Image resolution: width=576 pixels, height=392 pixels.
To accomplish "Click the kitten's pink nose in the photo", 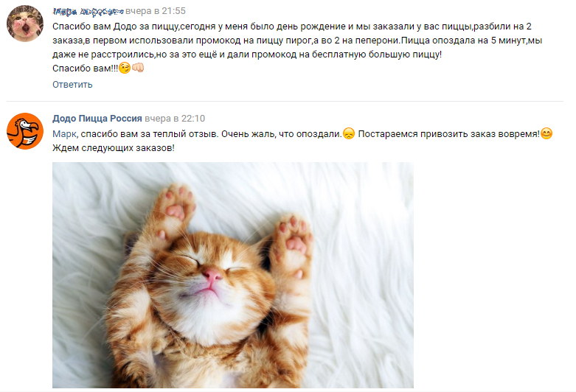I will pyautogui.click(x=212, y=274).
